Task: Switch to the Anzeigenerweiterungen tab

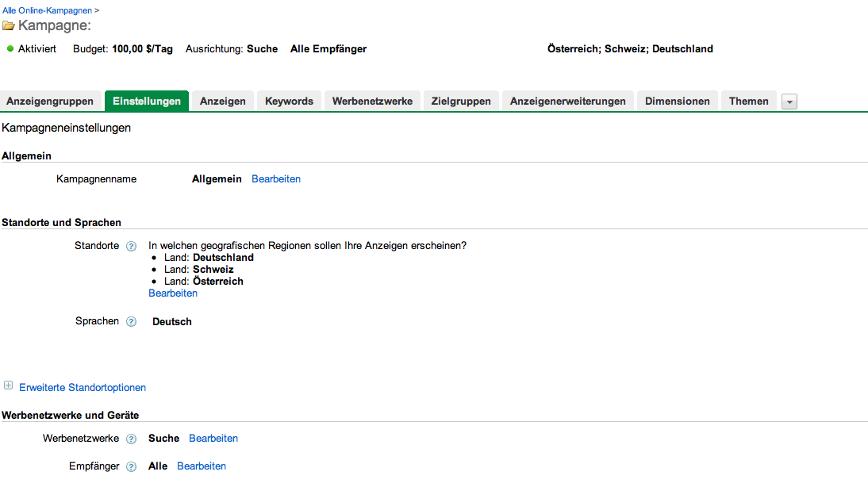Action: click(x=567, y=102)
